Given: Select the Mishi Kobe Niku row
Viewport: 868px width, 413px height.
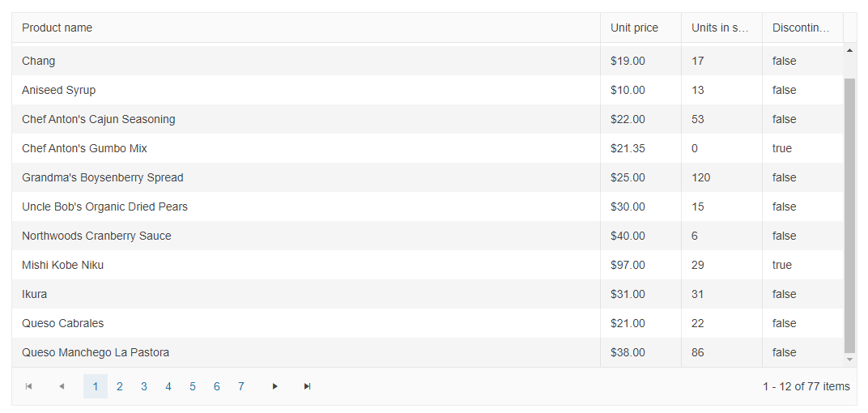Looking at the screenshot, I should tap(63, 265).
